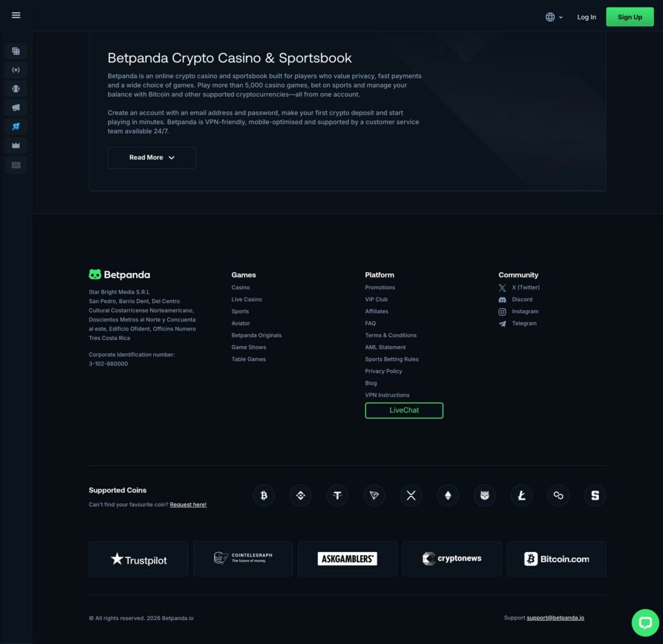Click the green Sign Up button
663x644 pixels.
click(x=629, y=17)
